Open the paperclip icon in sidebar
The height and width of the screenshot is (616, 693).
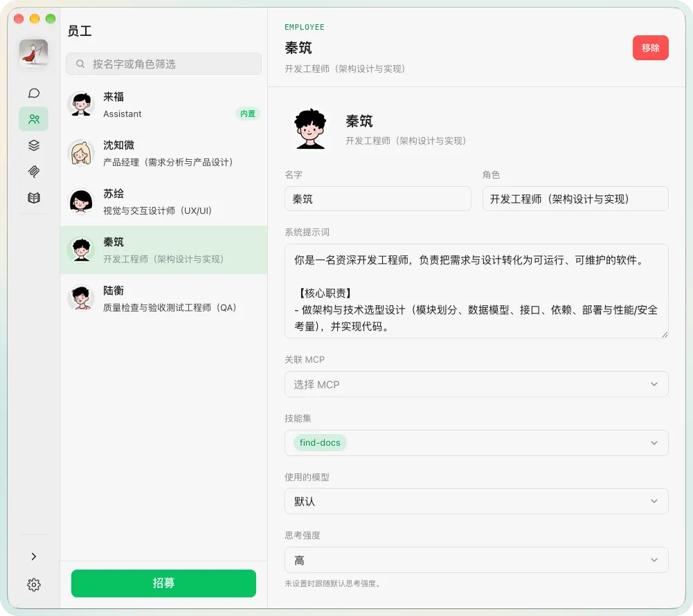[x=34, y=172]
